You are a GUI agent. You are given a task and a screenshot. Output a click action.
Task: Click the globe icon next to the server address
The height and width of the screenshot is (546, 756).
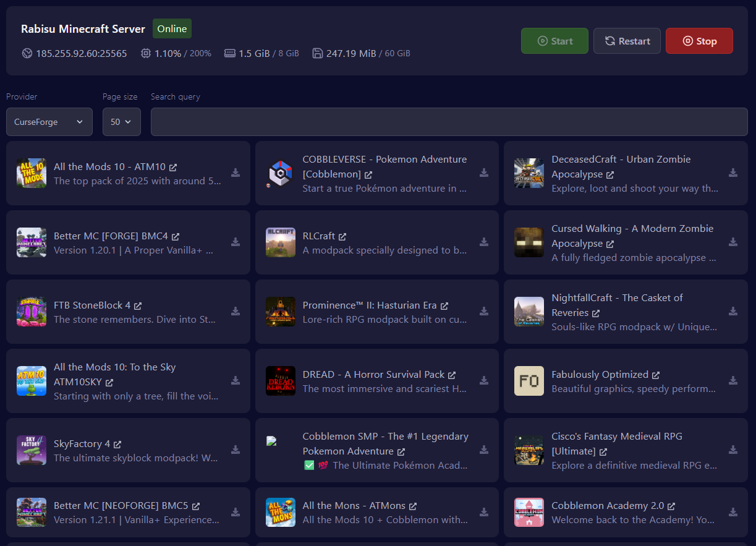(x=27, y=53)
